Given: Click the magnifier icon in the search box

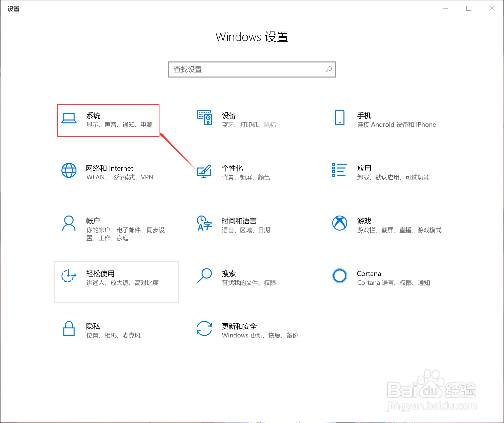Looking at the screenshot, I should point(328,69).
